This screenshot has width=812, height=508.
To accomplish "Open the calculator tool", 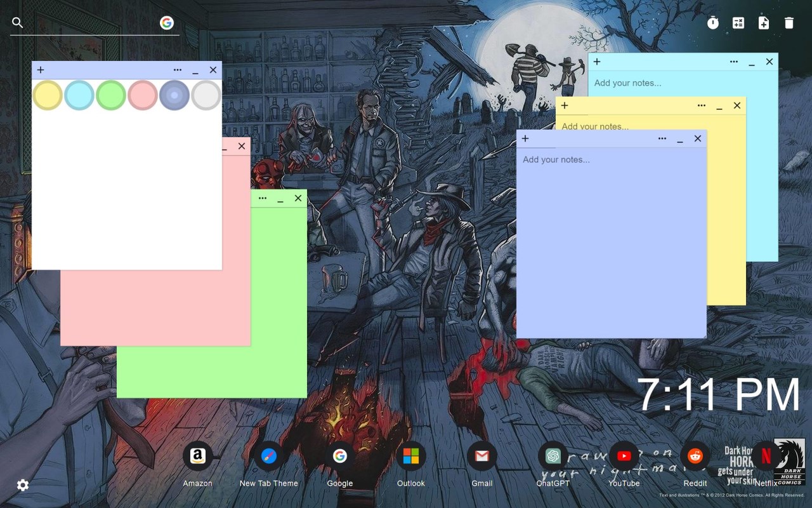I will [738, 23].
